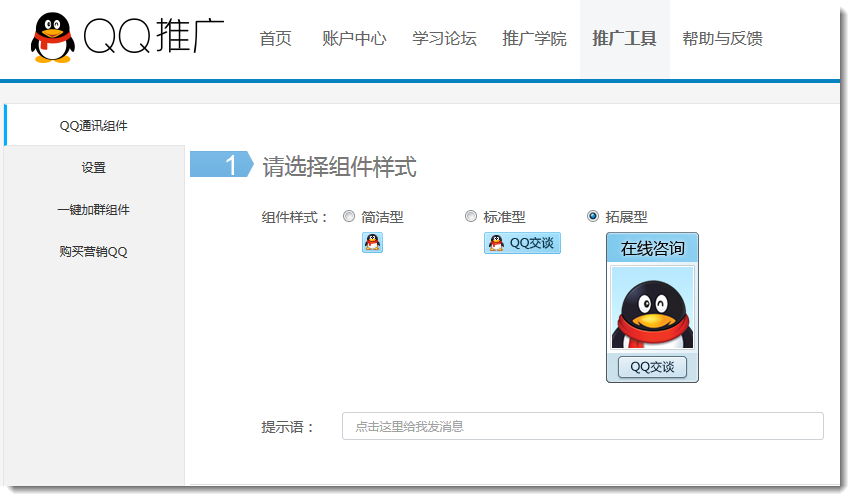Click the small penguin icon under 简洁型
This screenshot has height=501, width=855.
tap(372, 242)
